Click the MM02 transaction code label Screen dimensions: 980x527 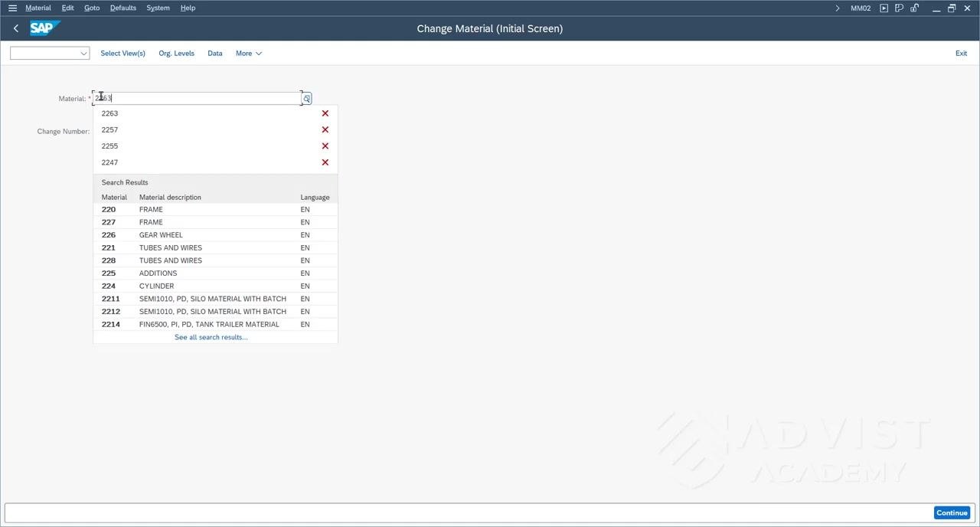click(x=861, y=8)
